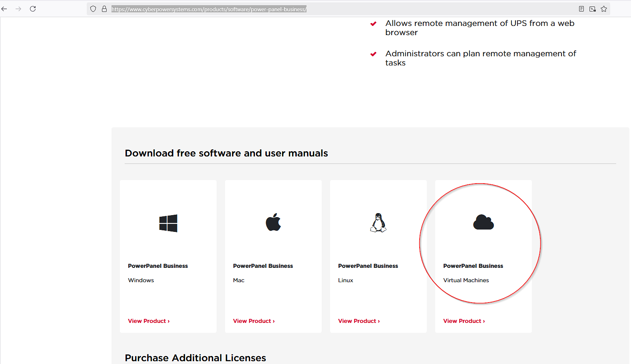Click the browser forward arrow
Screen dimensions: 631x364
tap(18, 9)
